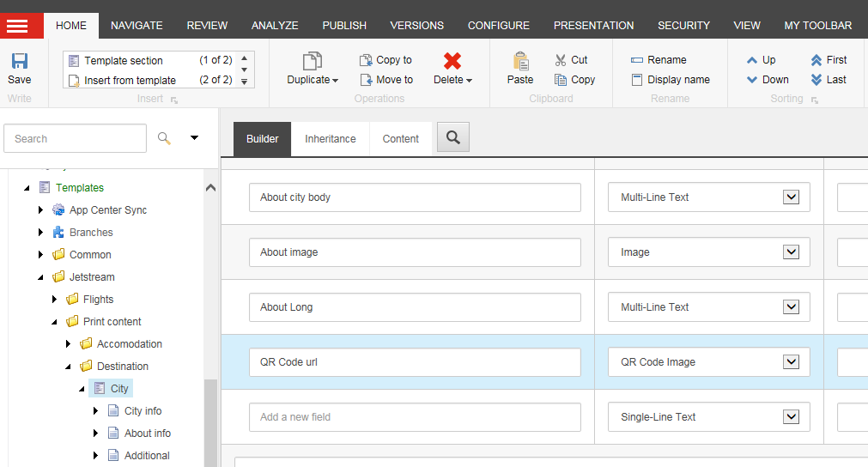This screenshot has height=467, width=868.
Task: Click the Rename icon
Action: (637, 60)
